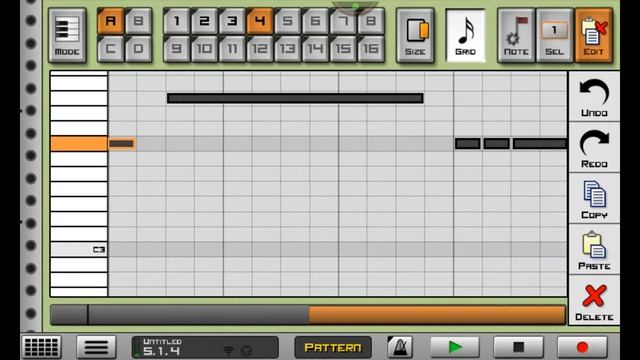Screen dimensions: 640x360
Task: Select pattern 5
Action: click(287, 21)
